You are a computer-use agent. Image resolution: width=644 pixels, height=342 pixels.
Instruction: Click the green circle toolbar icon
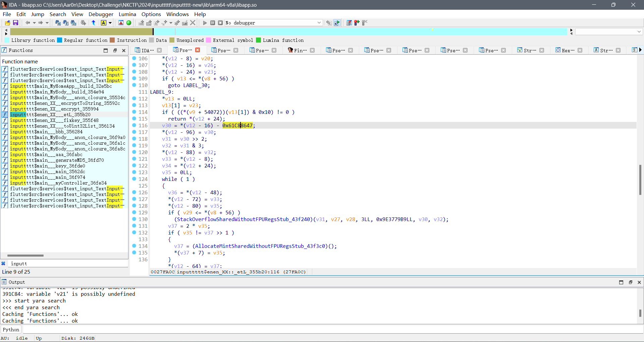click(129, 23)
